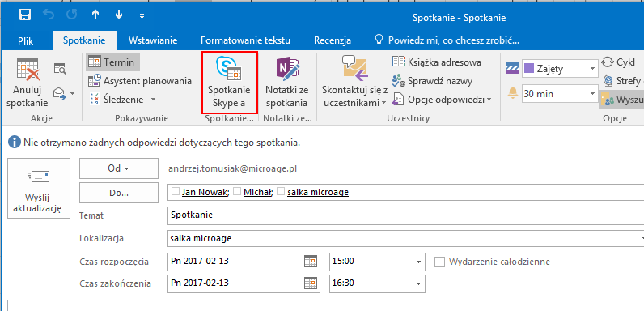Open the Plik tab
The height and width of the screenshot is (311, 644).
coord(26,40)
